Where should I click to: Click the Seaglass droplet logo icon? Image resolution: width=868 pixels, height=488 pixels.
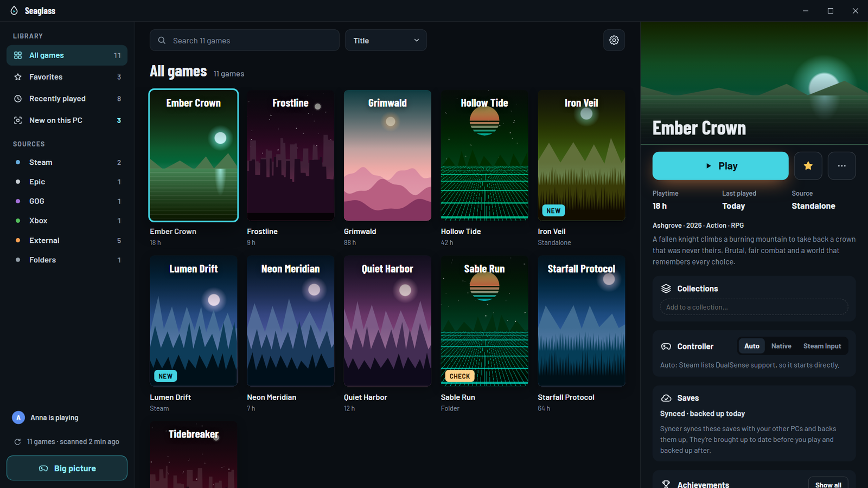pos(14,11)
